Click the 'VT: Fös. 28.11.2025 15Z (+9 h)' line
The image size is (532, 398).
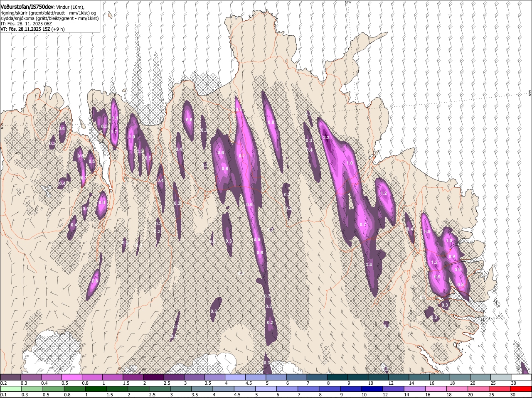click(32, 29)
